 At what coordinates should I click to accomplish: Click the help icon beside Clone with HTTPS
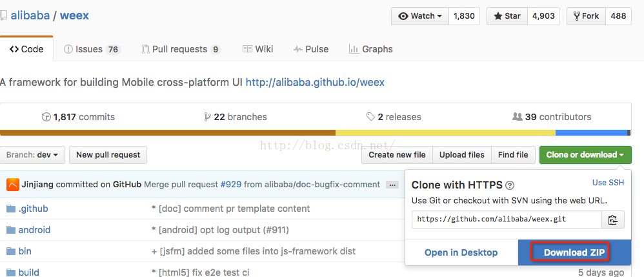510,185
